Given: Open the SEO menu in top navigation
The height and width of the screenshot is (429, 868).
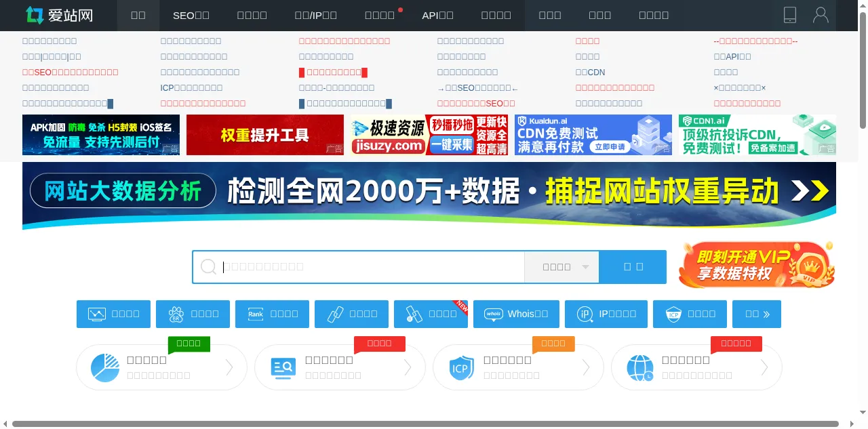Looking at the screenshot, I should click(x=191, y=15).
